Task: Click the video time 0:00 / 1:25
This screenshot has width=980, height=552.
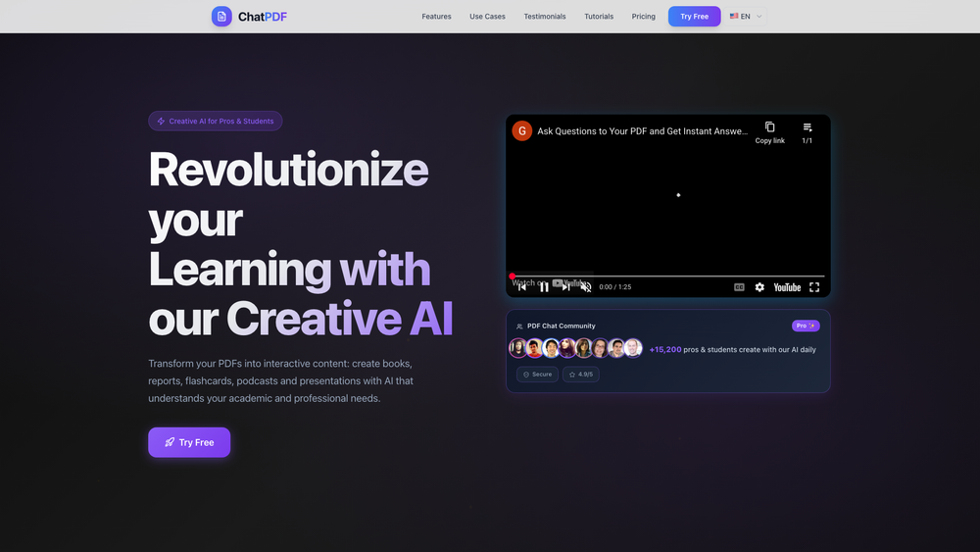Action: [615, 287]
